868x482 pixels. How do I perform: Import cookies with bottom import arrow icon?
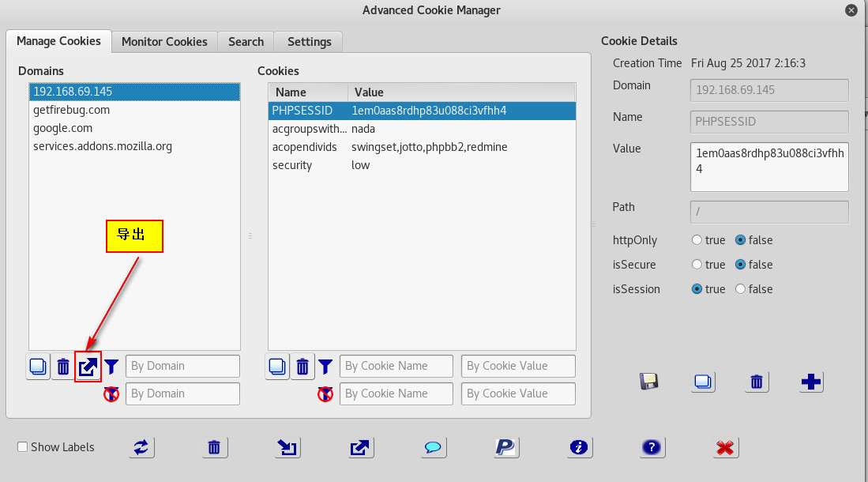click(287, 447)
